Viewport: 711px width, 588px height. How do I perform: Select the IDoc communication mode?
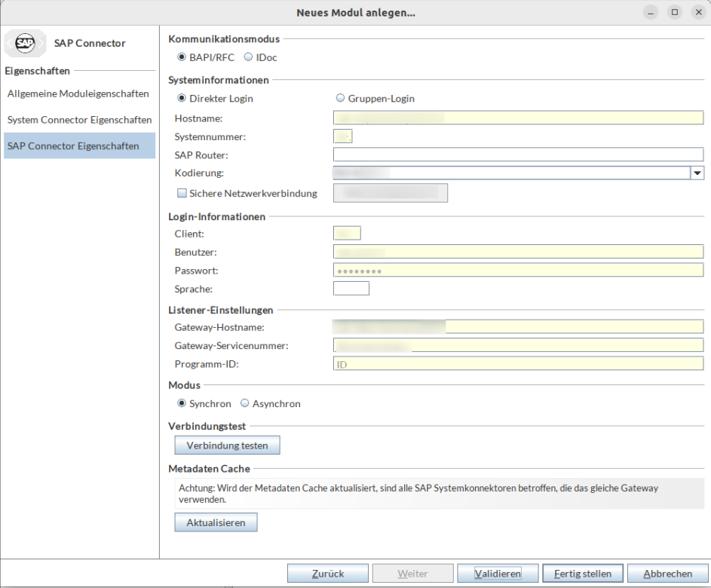[248, 57]
